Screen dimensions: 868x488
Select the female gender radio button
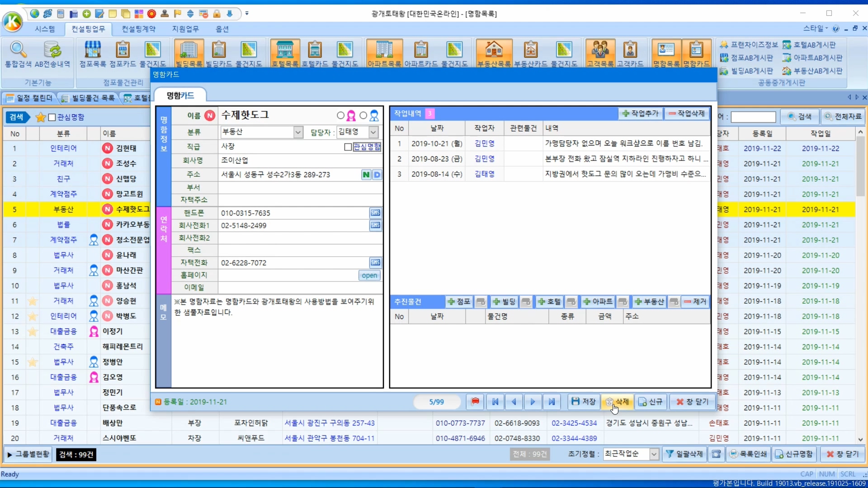pos(341,116)
